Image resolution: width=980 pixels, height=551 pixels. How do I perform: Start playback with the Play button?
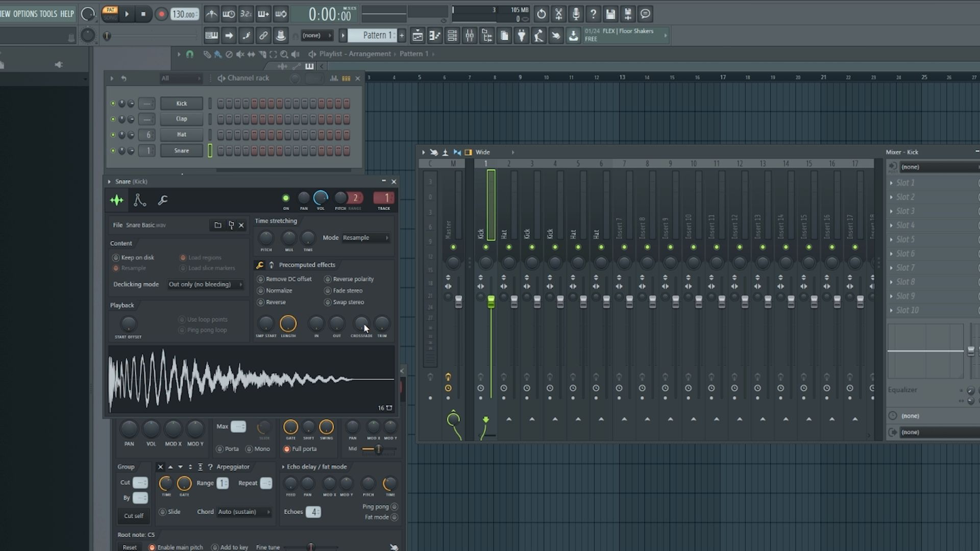pos(127,14)
